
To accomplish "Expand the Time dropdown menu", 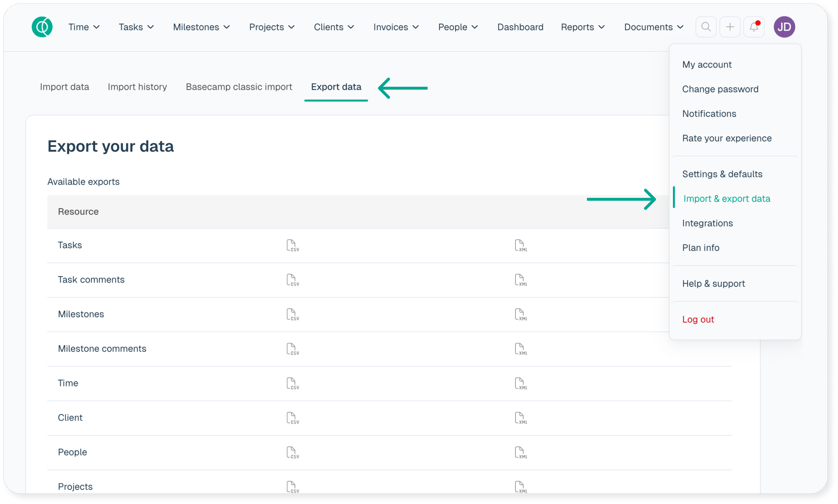I will [x=84, y=27].
